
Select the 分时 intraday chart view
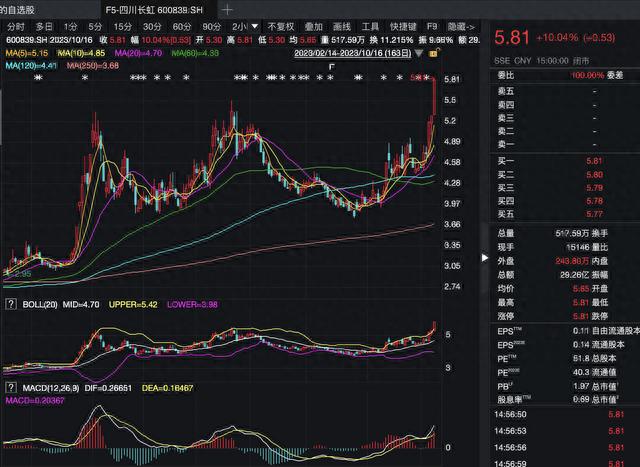click(x=16, y=27)
